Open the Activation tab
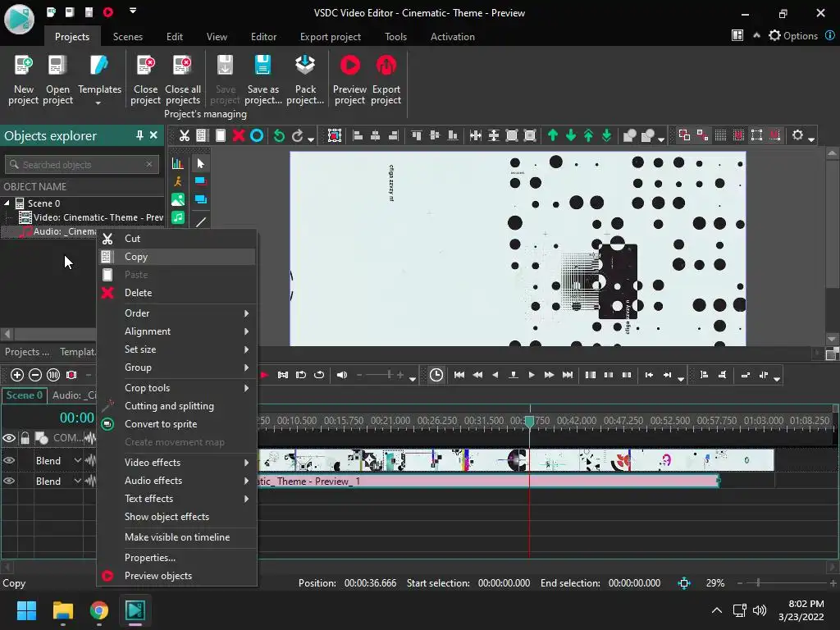Viewport: 840px width, 630px height. click(x=452, y=36)
